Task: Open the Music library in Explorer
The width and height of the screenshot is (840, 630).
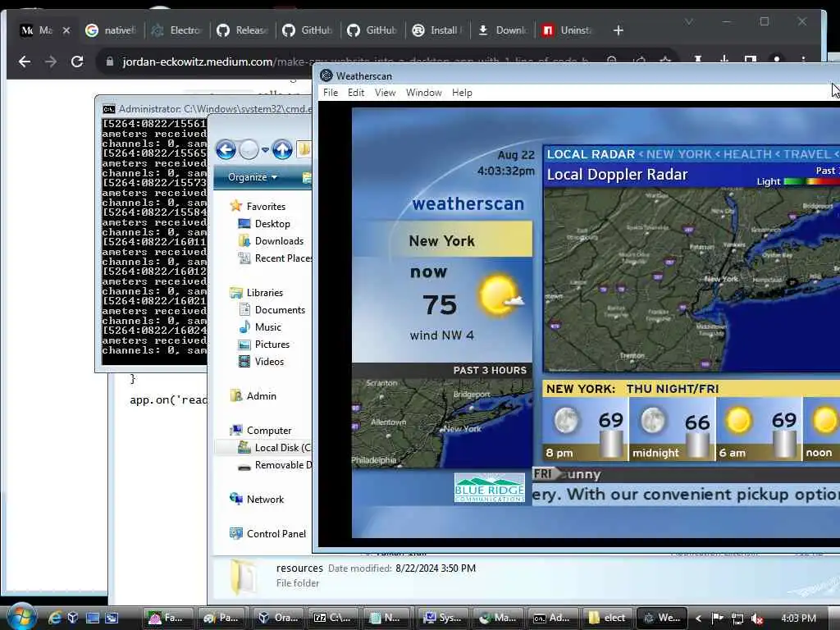Action: click(x=267, y=327)
